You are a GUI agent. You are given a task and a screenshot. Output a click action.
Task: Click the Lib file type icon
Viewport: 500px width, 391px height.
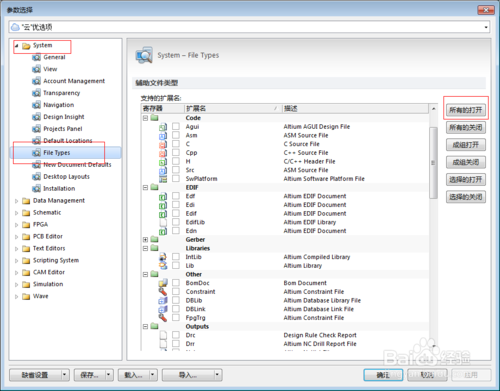click(x=163, y=266)
